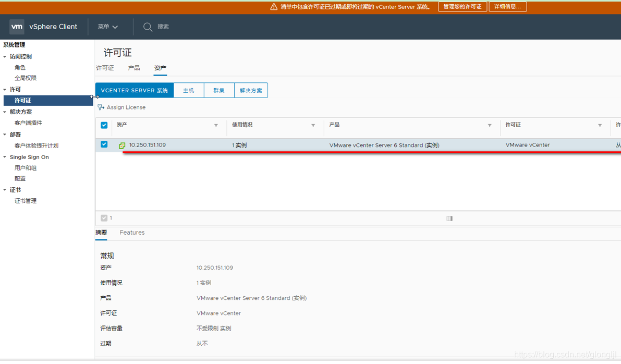
Task: Click the 搜索 search field
Action: [x=163, y=27]
